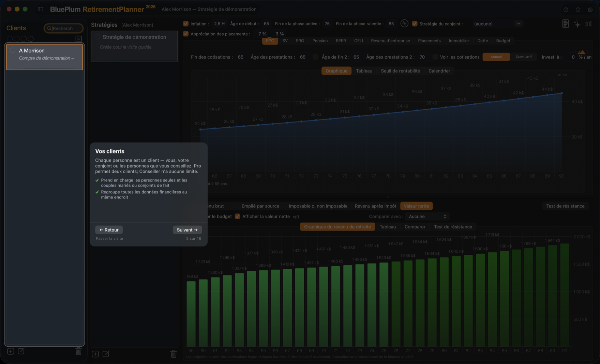The height and width of the screenshot is (364, 600).
Task: Click the falling person icon near Stratégie du conjoint
Action: (x=404, y=23)
